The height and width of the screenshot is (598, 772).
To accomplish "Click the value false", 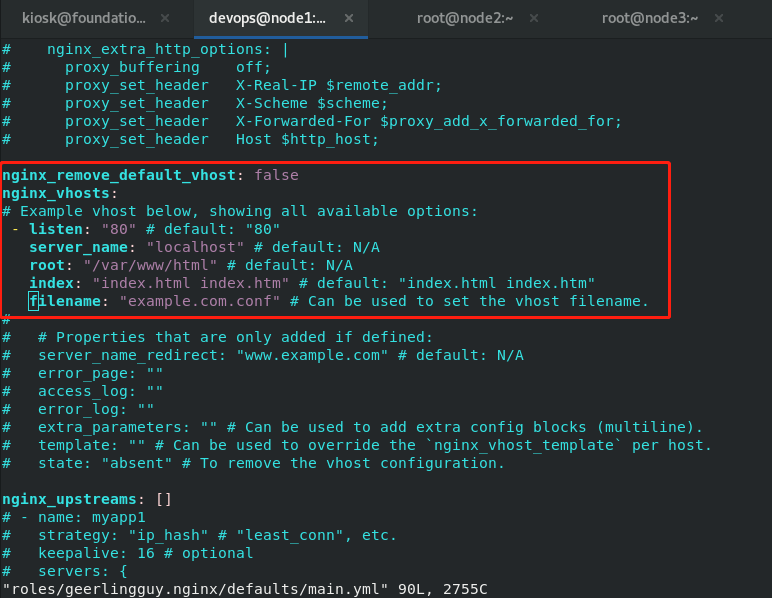I will [276, 175].
